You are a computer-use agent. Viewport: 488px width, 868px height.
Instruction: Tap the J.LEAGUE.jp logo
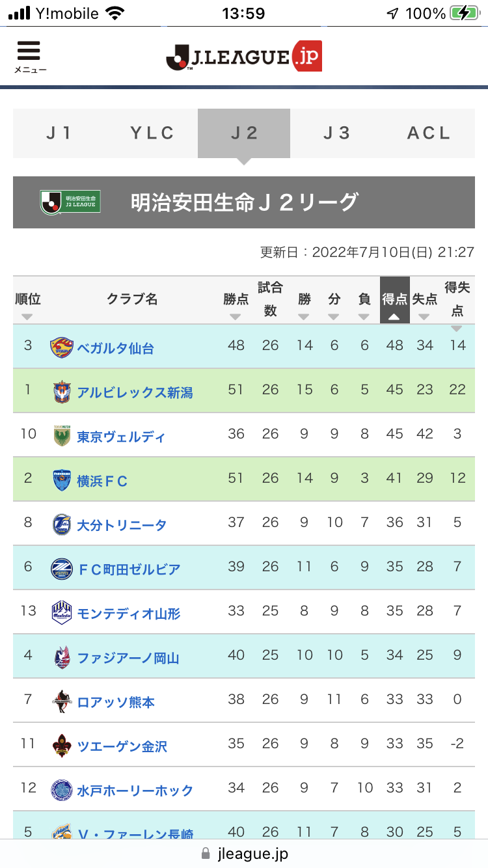point(244,57)
